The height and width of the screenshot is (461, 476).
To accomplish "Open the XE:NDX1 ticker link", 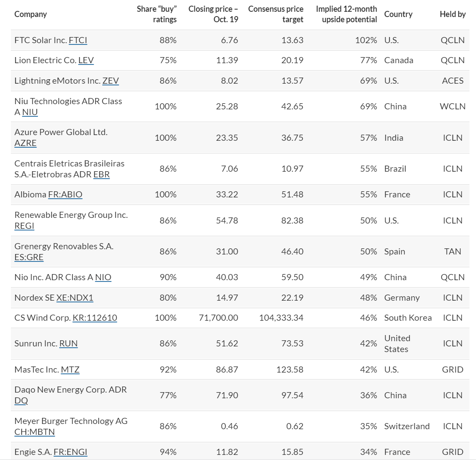I will 74,298.
